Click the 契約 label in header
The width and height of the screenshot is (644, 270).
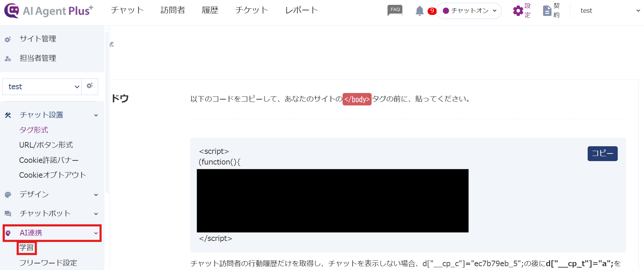click(556, 10)
